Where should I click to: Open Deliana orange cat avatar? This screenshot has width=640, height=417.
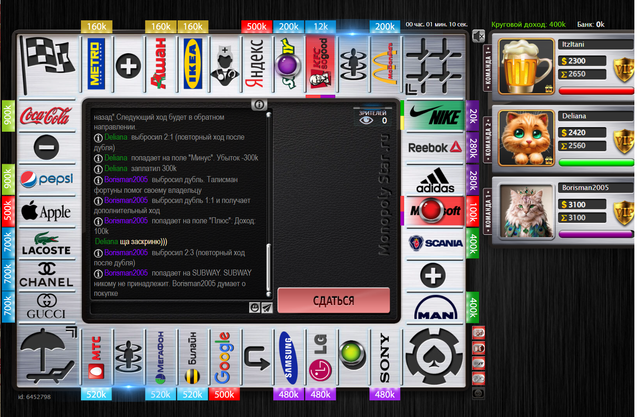[526, 138]
